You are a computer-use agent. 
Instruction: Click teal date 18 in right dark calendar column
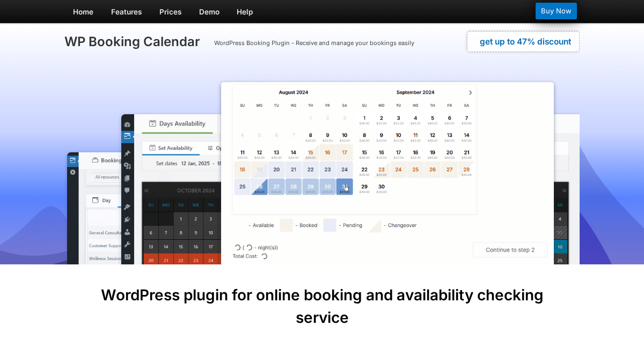pyautogui.click(x=560, y=247)
